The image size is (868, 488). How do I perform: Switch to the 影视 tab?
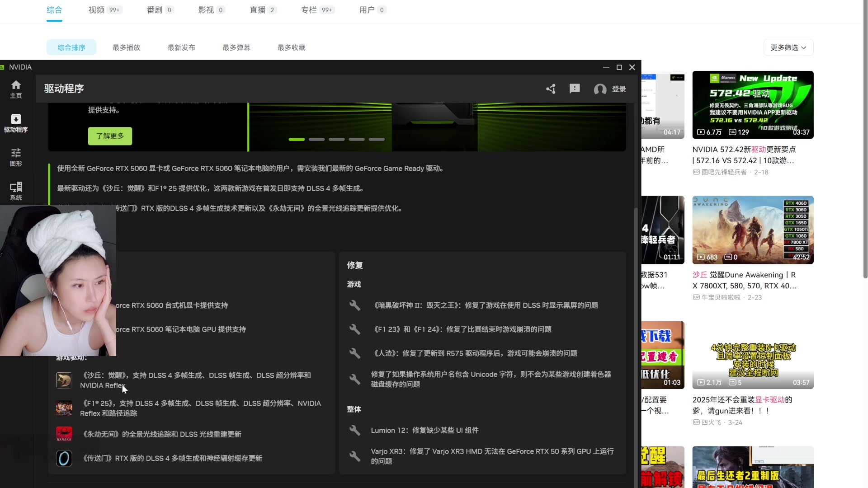pos(211,10)
